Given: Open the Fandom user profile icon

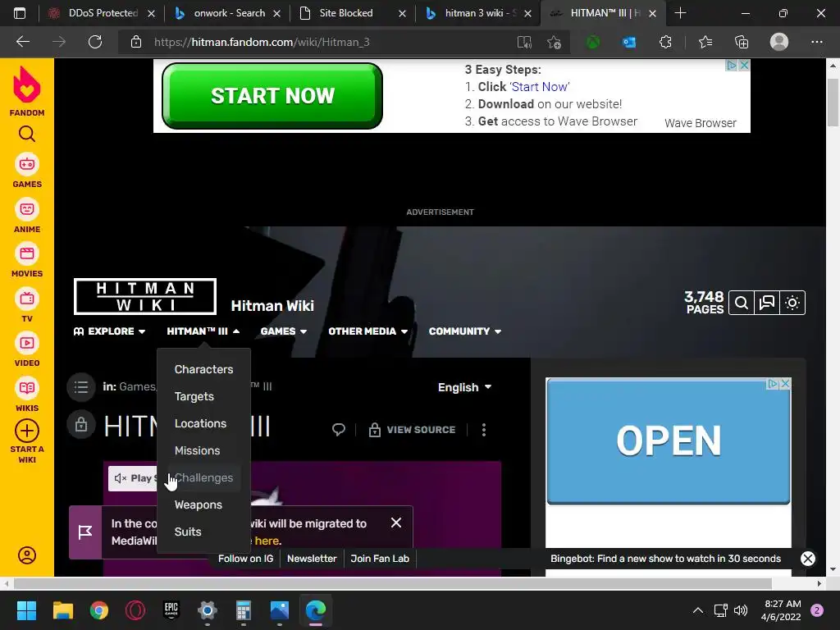Looking at the screenshot, I should pyautogui.click(x=27, y=555).
